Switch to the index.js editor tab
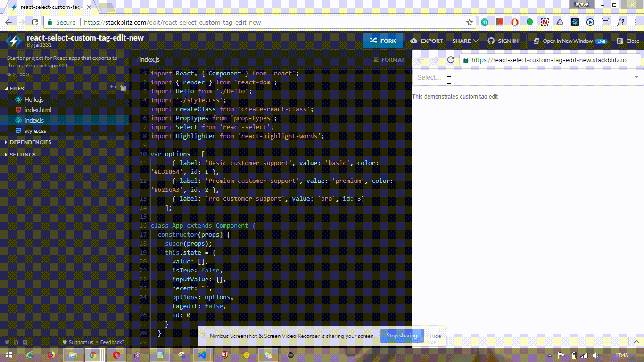The height and width of the screenshot is (362, 644). point(150,59)
